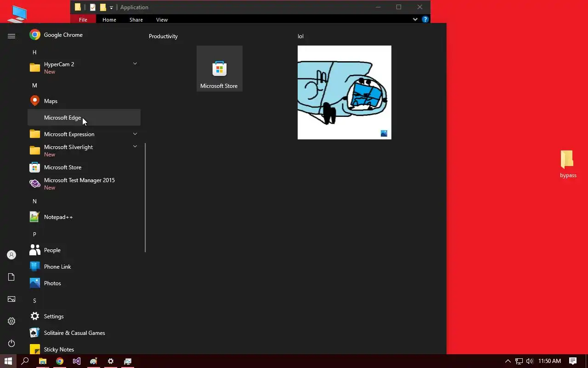Click the Start menu app list scrollbar

point(145,198)
